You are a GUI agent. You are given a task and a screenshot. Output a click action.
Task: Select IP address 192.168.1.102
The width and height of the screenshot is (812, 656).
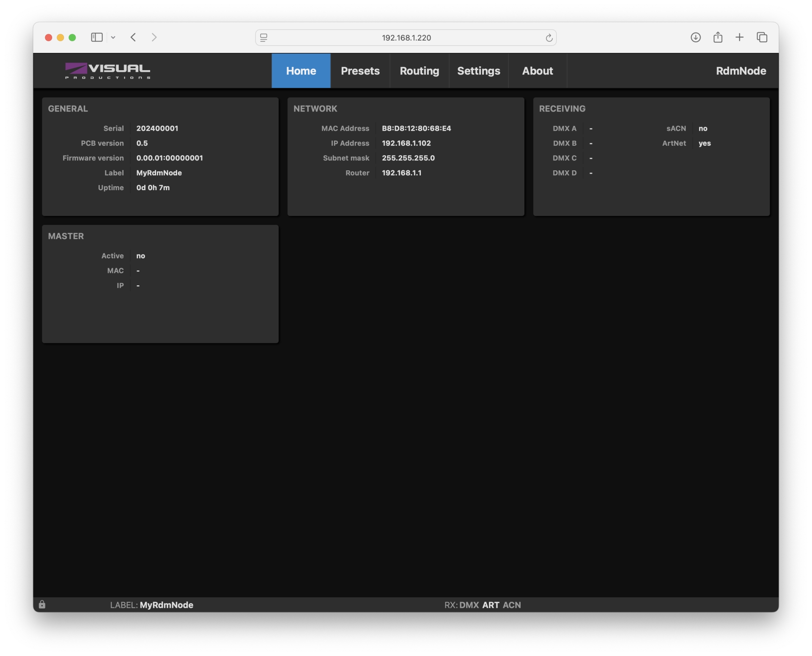[406, 143]
